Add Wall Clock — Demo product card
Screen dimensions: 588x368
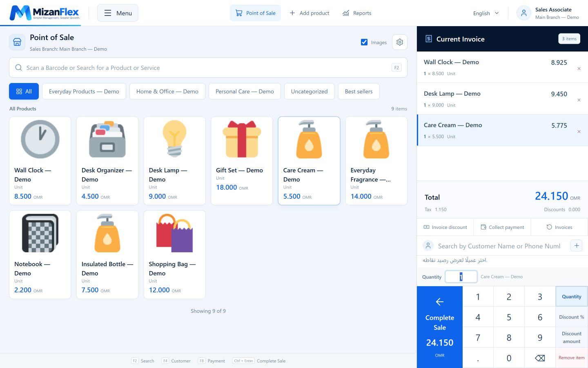click(x=40, y=161)
